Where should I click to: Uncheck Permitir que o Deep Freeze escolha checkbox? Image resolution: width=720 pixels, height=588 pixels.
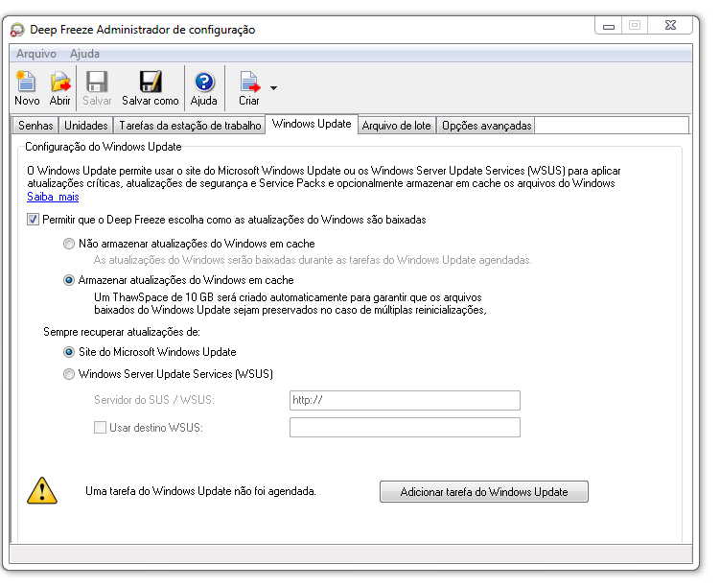click(33, 220)
